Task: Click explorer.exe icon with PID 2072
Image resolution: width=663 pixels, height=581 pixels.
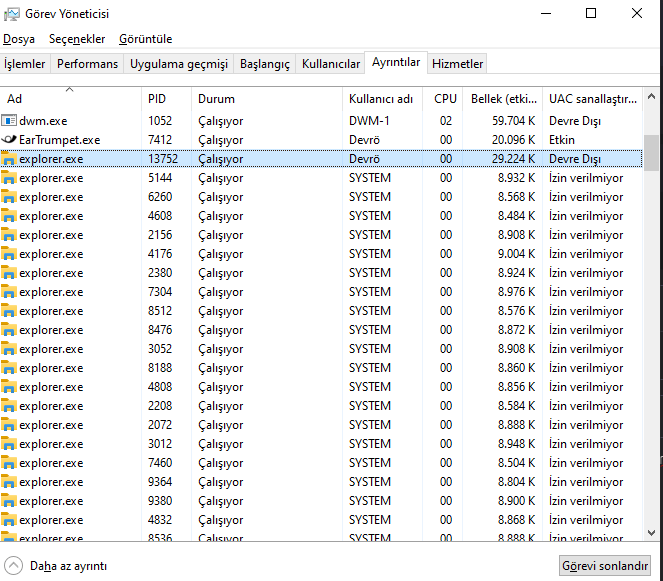Action: [x=9, y=425]
